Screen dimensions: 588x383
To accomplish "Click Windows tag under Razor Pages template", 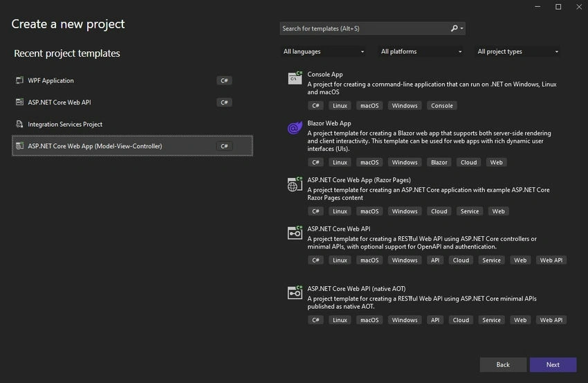I will click(x=405, y=211).
